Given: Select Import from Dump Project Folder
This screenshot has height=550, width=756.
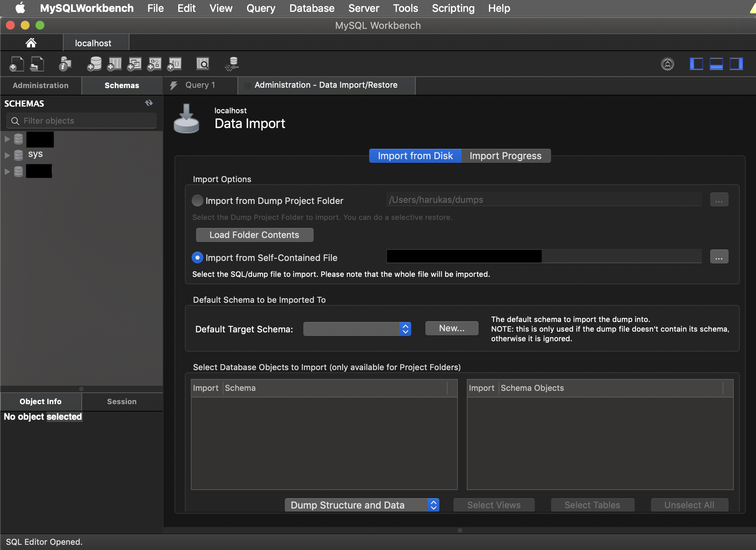Looking at the screenshot, I should [x=198, y=201].
